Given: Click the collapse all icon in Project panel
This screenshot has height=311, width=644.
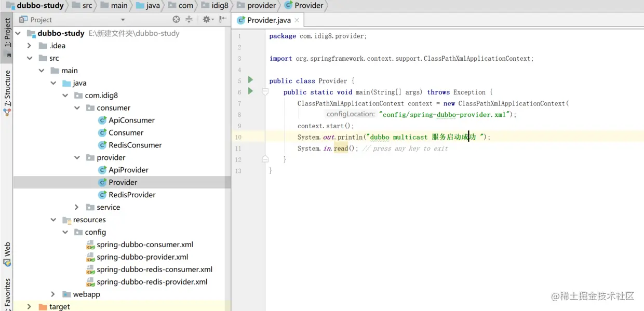Looking at the screenshot, I should click(x=189, y=20).
